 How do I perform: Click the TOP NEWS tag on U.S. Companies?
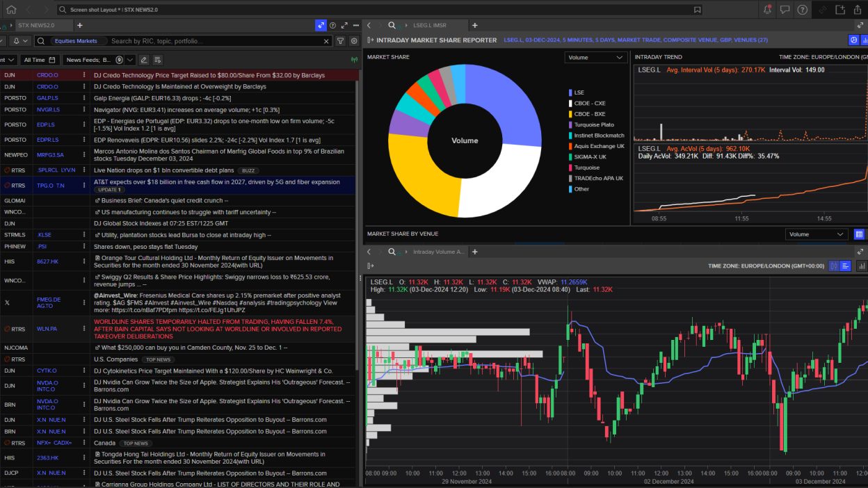tap(158, 359)
